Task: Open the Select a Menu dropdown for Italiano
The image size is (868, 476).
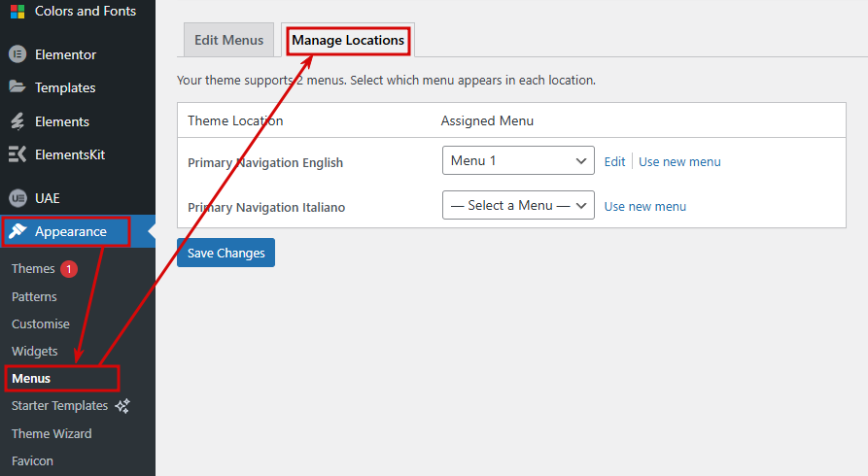Action: coord(518,205)
